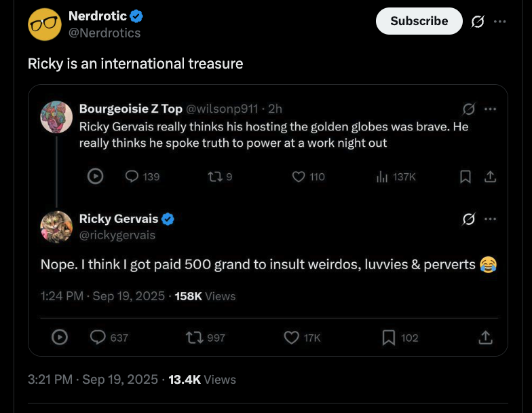Subscribe to Nerdrotic
Screen dimensions: 532x413
pos(419,21)
